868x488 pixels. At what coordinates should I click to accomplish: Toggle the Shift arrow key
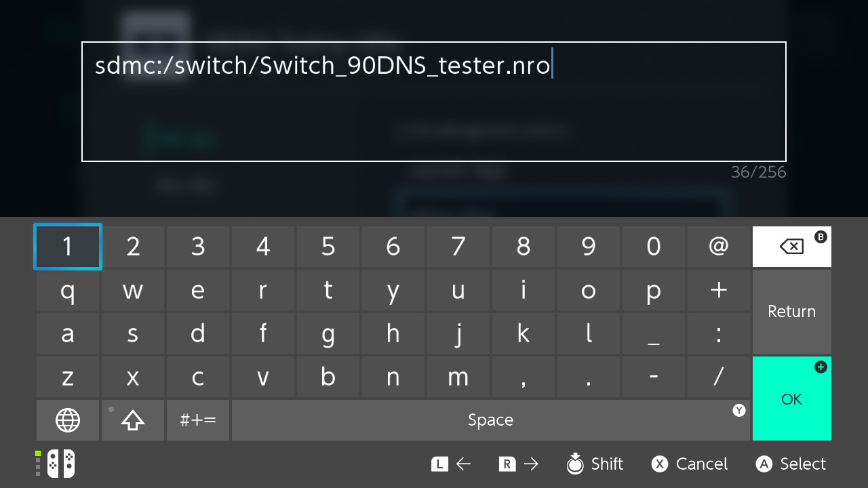click(x=133, y=420)
